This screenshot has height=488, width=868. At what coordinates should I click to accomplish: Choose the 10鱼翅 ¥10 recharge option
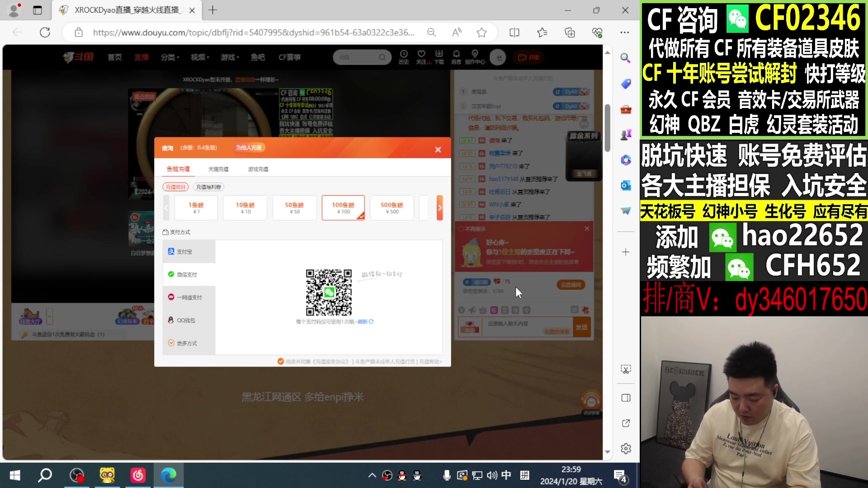(245, 208)
